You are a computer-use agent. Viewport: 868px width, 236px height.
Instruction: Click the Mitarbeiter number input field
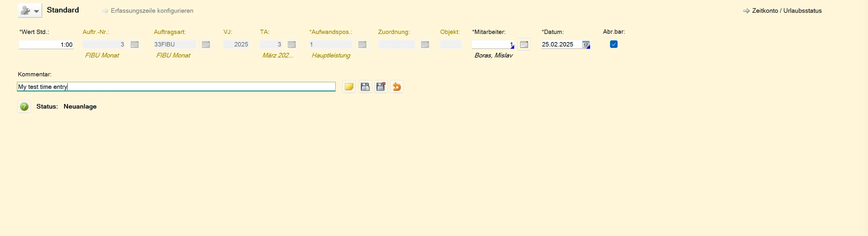[492, 45]
